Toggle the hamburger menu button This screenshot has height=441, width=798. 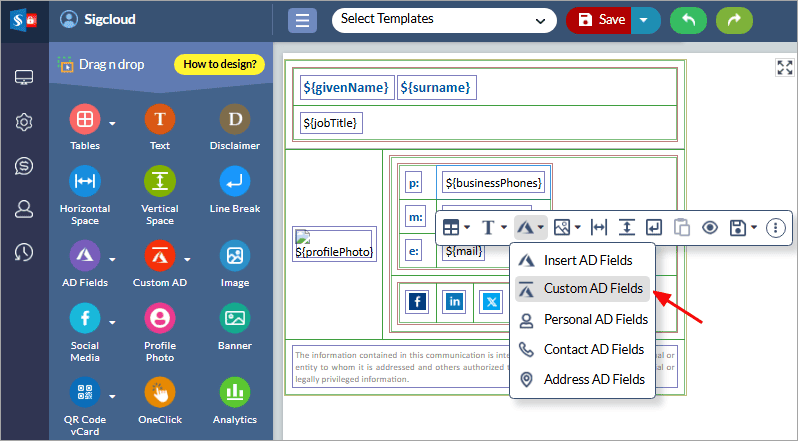(303, 20)
